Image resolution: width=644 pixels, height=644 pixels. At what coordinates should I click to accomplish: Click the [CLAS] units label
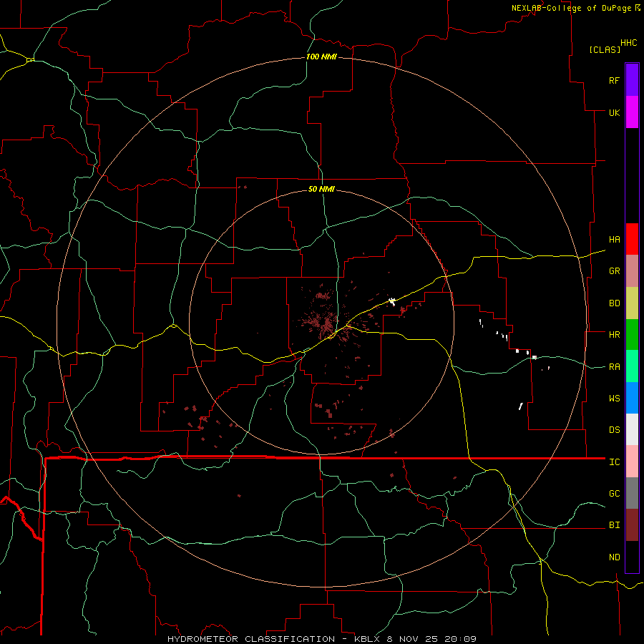pyautogui.click(x=605, y=49)
